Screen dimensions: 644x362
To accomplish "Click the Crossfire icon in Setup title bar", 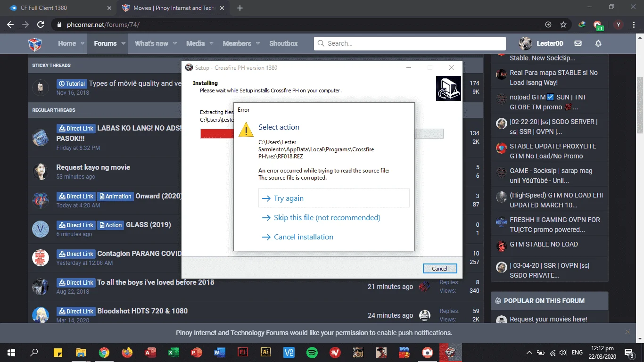I will 189,67.
